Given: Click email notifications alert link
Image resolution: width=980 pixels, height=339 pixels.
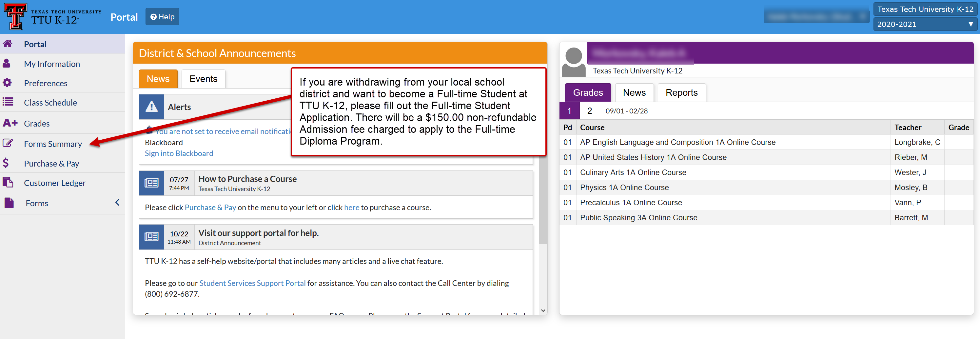Looking at the screenshot, I should coord(223,131).
